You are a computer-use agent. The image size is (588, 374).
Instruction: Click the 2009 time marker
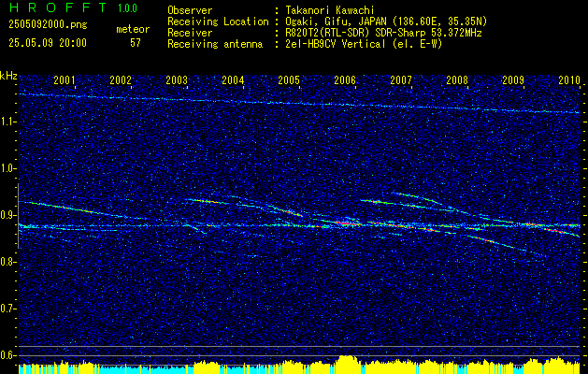513,79
